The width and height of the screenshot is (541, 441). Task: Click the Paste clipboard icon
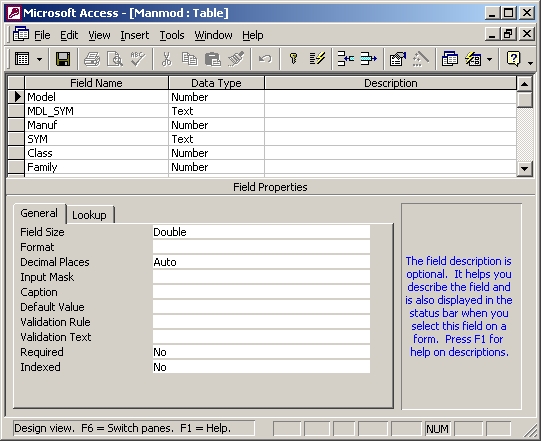(213, 59)
